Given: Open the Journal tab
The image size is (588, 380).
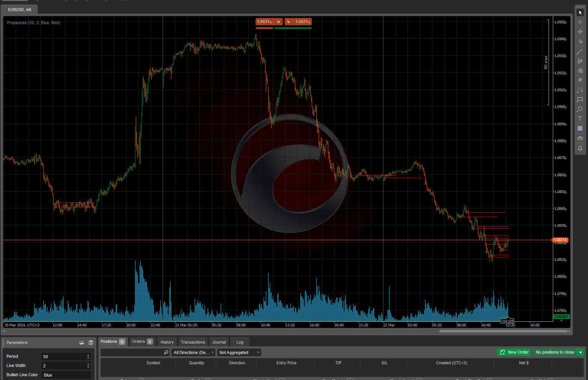Looking at the screenshot, I should (x=219, y=342).
